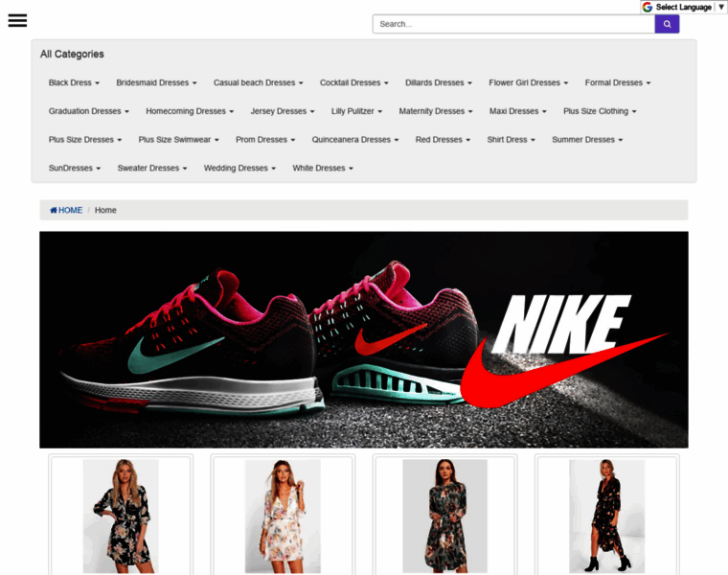
Task: Open the black floral wrap dress thumbnail
Action: point(121,516)
